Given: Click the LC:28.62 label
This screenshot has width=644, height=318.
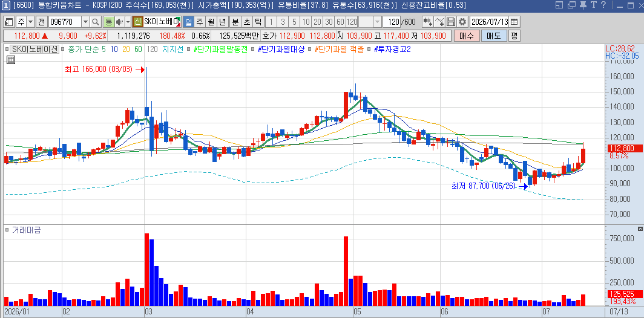Looking at the screenshot, I should (x=620, y=48).
